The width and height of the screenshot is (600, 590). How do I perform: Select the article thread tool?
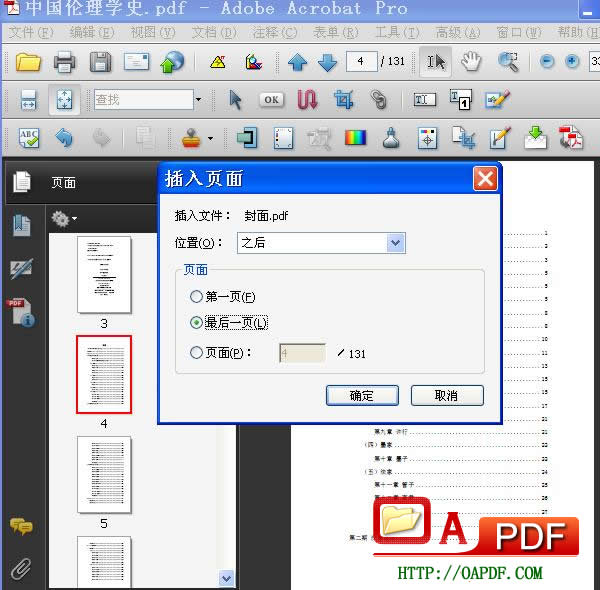(307, 100)
